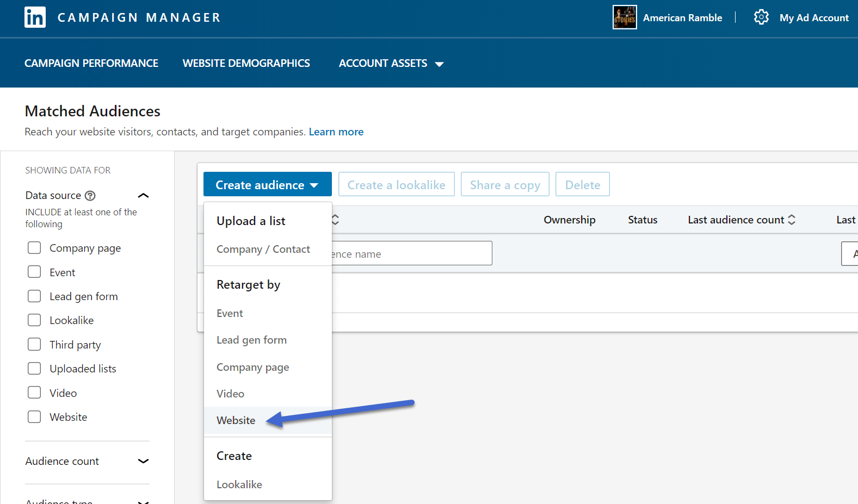
Task: Tick the Lead gen form checkbox
Action: coord(34,296)
